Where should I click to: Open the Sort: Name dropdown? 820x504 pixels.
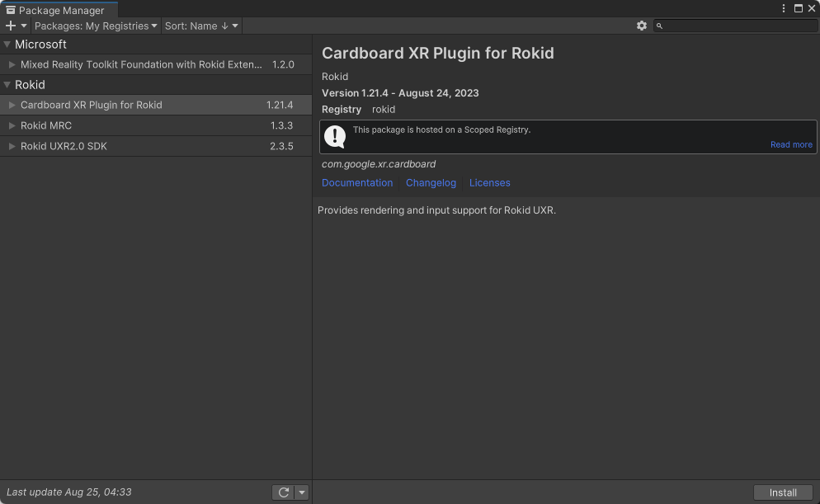[x=201, y=26]
